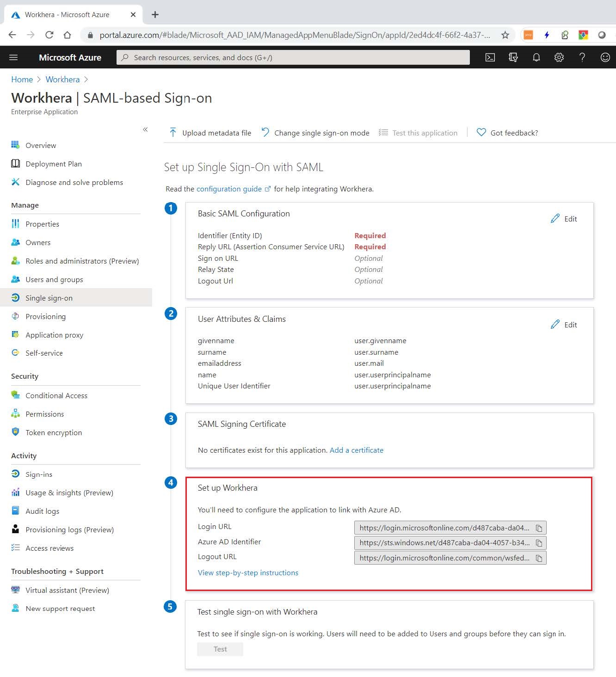Click the Logout URL field

pos(450,558)
